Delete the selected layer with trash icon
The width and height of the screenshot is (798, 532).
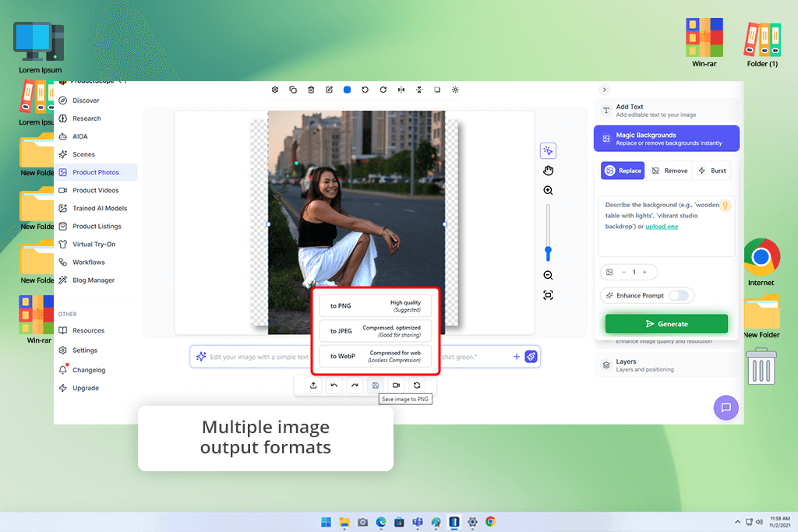click(311, 90)
